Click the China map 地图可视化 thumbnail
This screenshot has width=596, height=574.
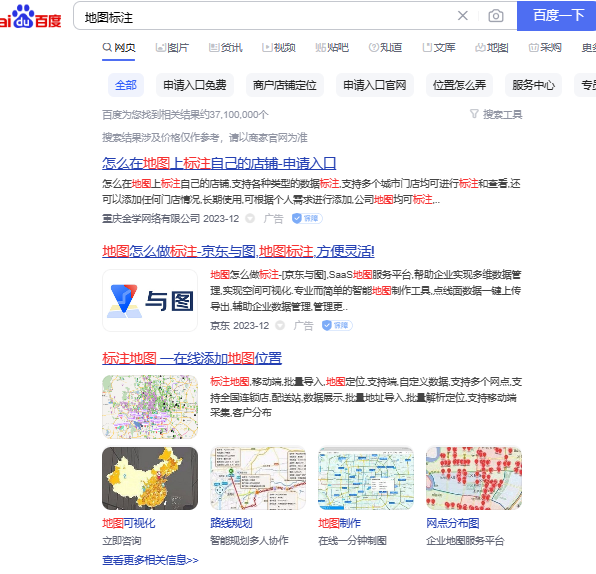[x=150, y=478]
